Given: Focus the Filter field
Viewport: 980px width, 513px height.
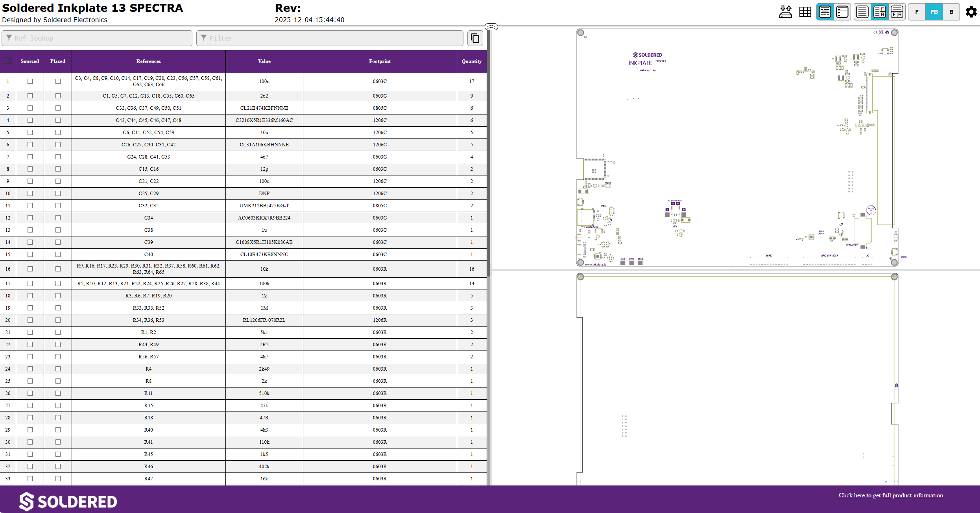Looking at the screenshot, I should pyautogui.click(x=330, y=38).
